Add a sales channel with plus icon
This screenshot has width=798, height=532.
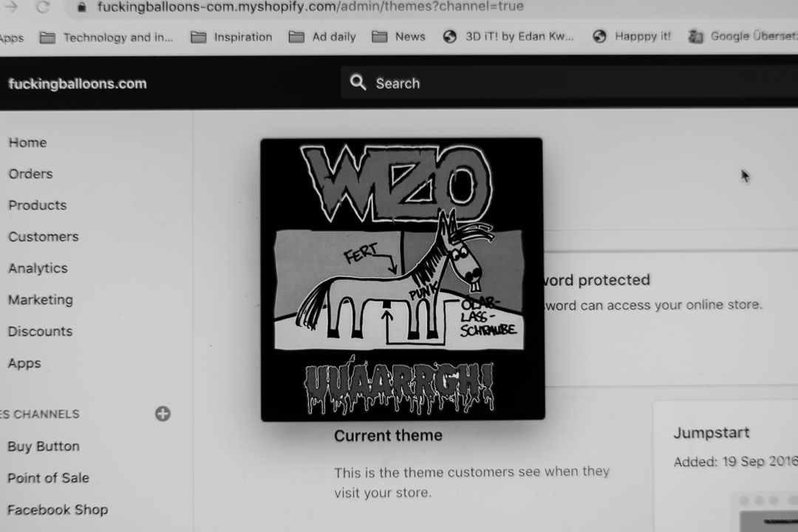pyautogui.click(x=163, y=413)
